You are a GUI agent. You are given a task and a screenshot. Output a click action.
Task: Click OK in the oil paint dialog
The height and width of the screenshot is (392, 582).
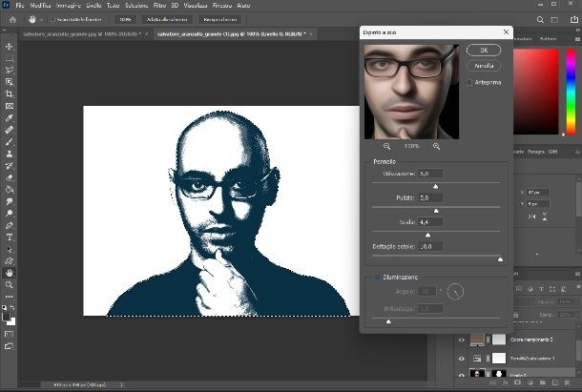[x=484, y=50]
